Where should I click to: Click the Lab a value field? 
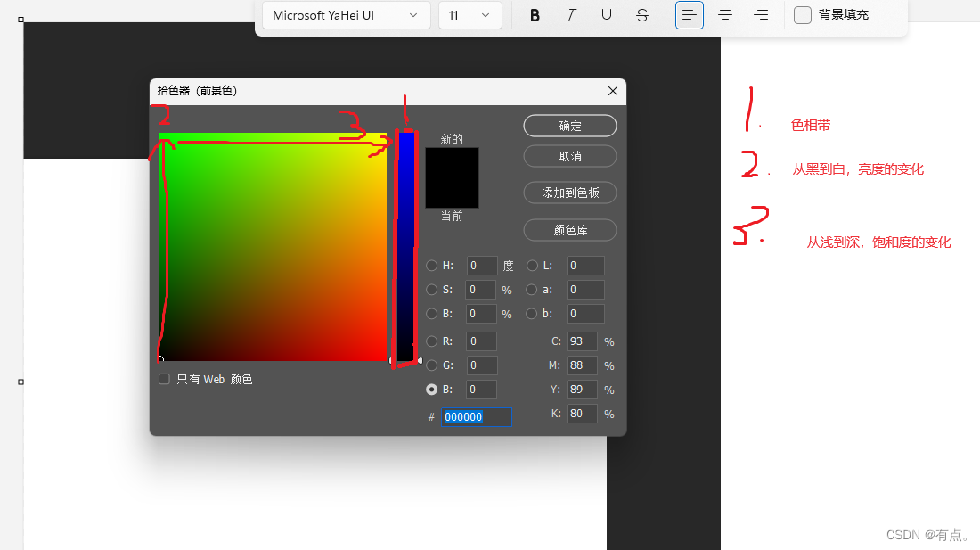(585, 290)
